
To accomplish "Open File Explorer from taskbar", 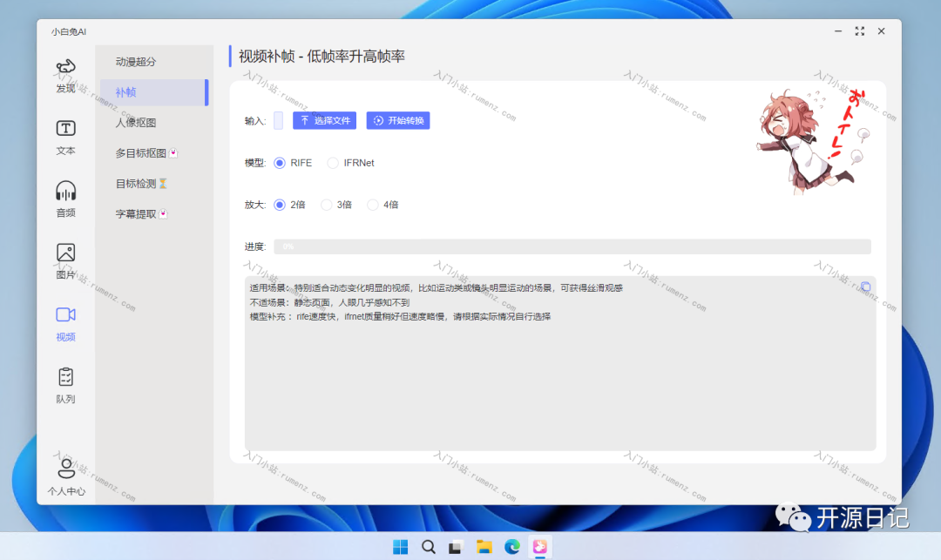I will [x=484, y=547].
